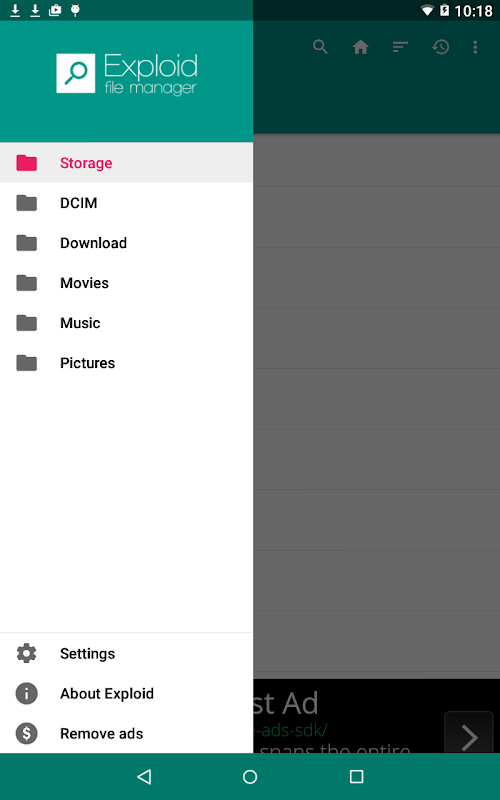Tap the recent apps square button
Viewport: 500px width, 800px height.
tap(356, 777)
